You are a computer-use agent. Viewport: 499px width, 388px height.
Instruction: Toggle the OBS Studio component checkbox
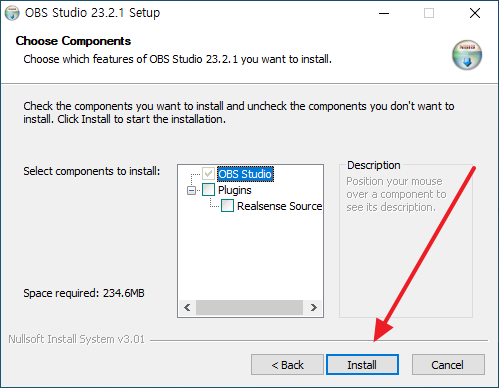pyautogui.click(x=208, y=174)
